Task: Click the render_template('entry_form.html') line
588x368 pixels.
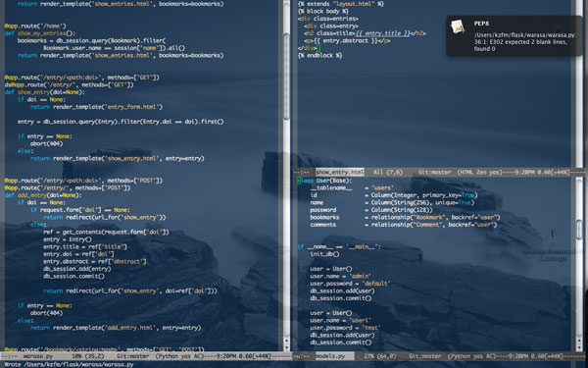Action: click(x=97, y=107)
